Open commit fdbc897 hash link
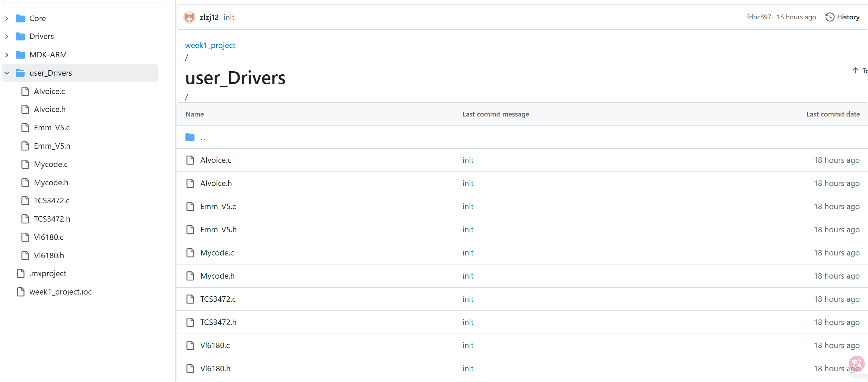Image resolution: width=868 pixels, height=382 pixels. point(759,17)
